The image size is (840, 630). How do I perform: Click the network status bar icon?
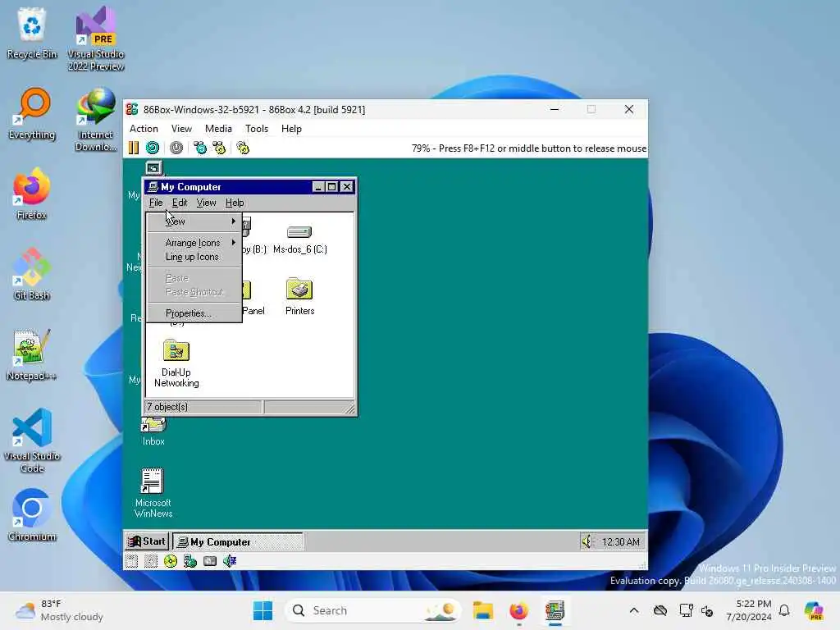[190, 561]
